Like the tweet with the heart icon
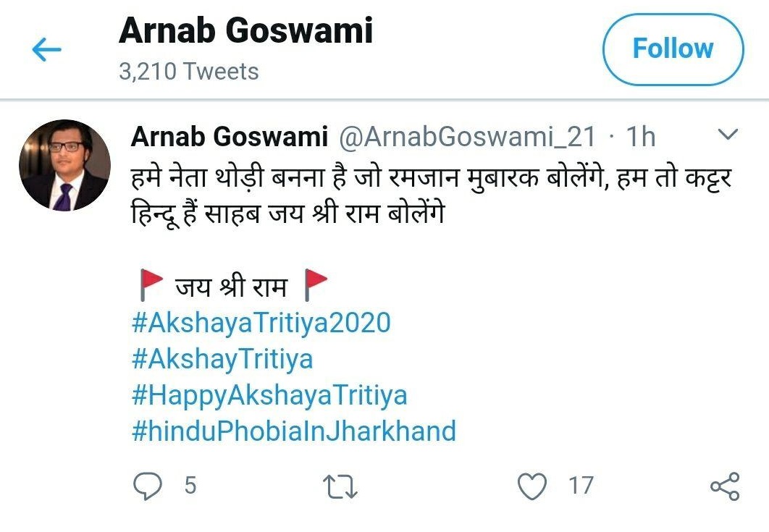This screenshot has height=532, width=769. 533,486
